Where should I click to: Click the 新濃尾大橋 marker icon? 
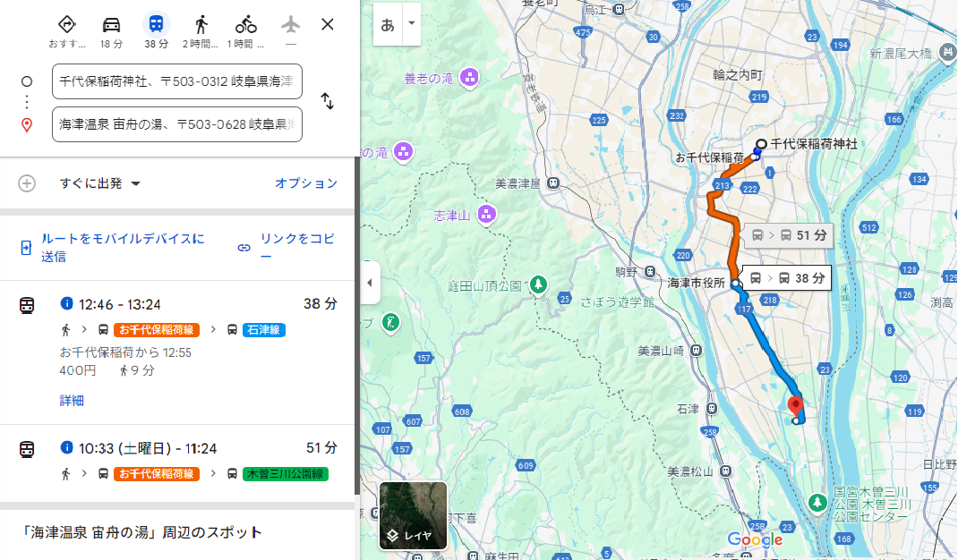click(947, 53)
